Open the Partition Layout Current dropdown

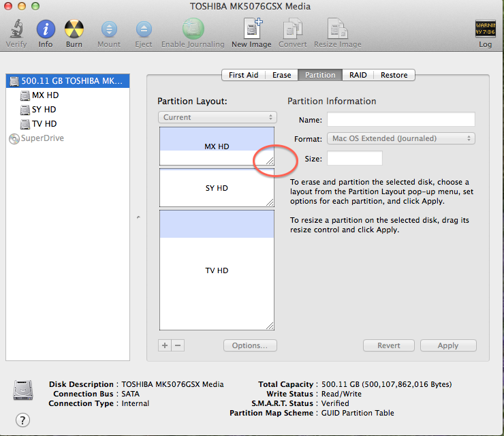point(217,117)
